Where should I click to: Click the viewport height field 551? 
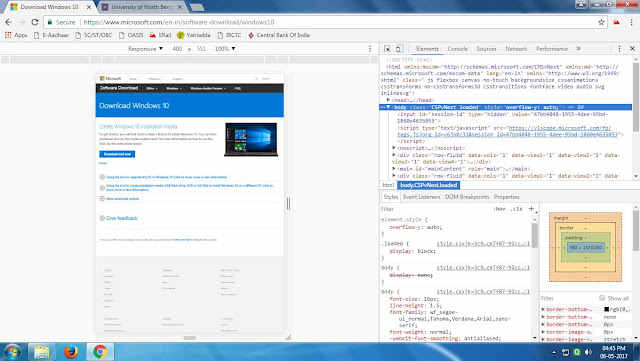201,49
